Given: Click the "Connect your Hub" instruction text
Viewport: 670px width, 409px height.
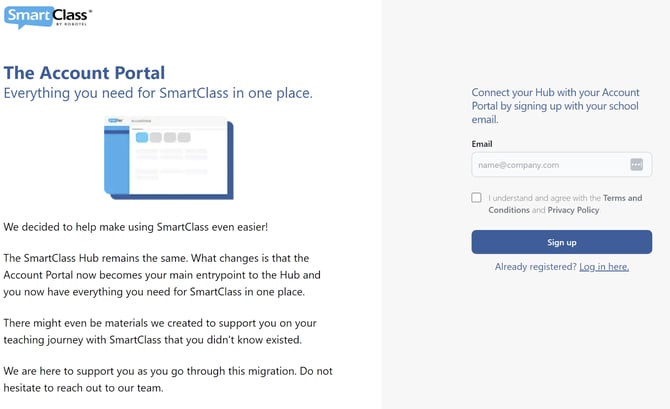Looking at the screenshot, I should (555, 106).
